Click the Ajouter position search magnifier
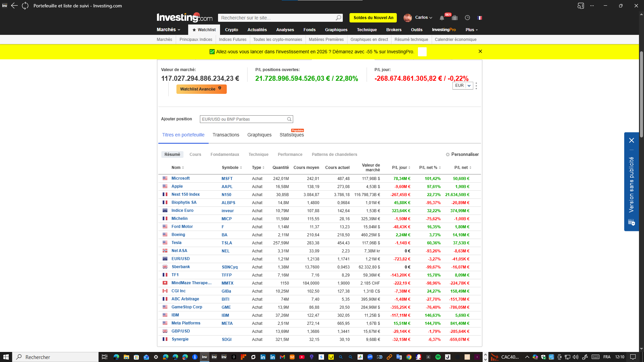644x362 pixels. (x=289, y=119)
